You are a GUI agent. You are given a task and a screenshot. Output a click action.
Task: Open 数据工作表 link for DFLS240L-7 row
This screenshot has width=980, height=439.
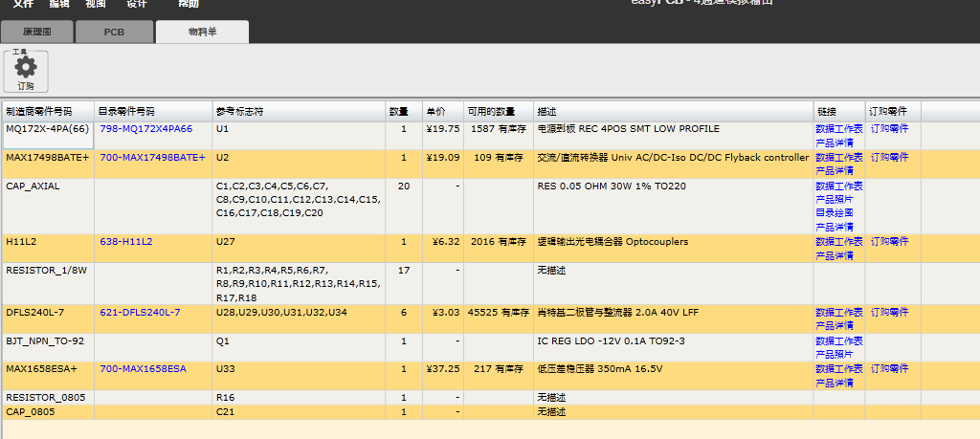838,312
